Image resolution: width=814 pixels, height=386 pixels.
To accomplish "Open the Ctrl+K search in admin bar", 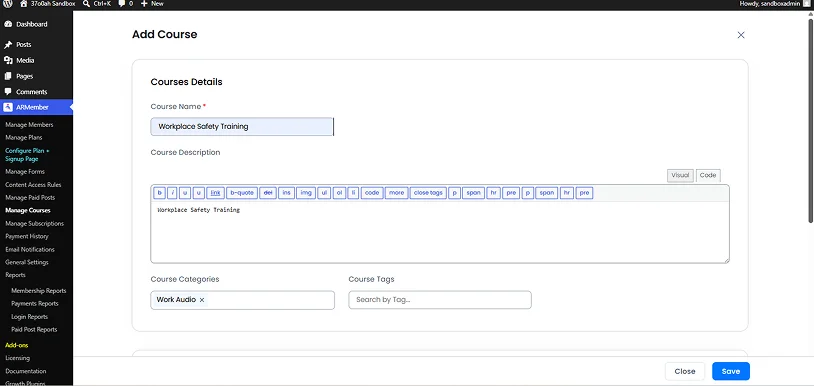I will 97,4.
